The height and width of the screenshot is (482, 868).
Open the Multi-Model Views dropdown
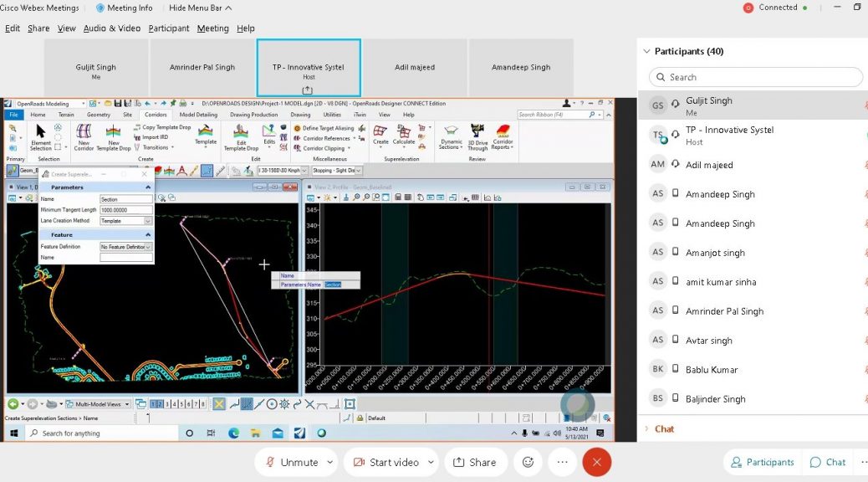coord(99,404)
